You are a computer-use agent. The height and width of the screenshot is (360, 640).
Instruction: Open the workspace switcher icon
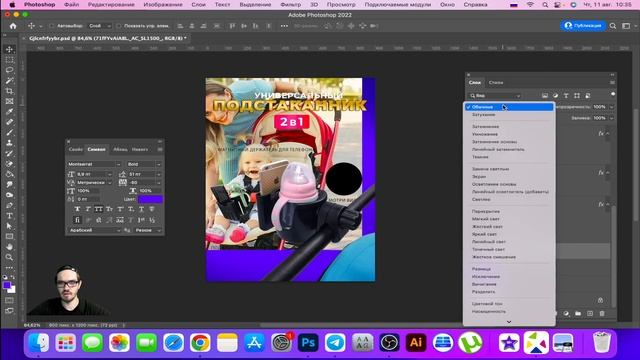click(x=626, y=26)
